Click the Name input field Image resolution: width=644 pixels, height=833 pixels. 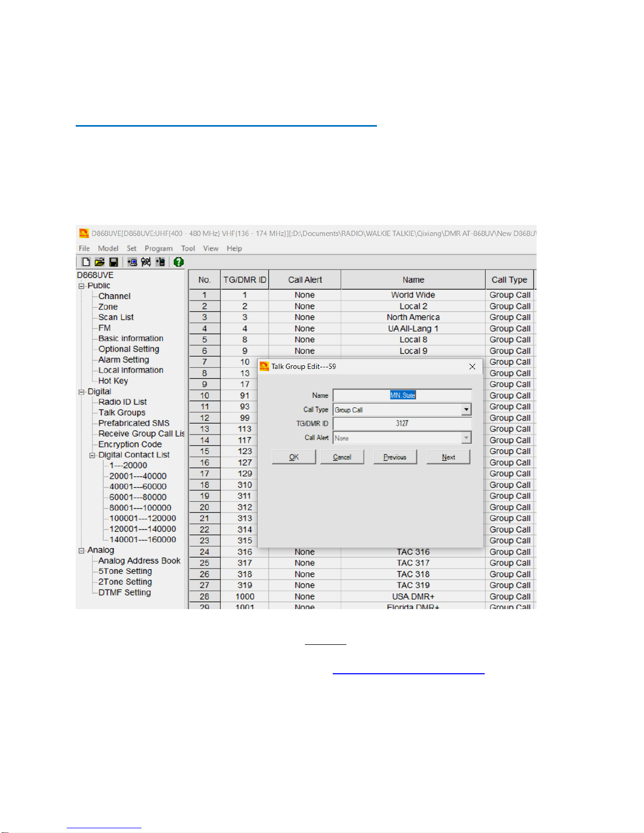402,395
